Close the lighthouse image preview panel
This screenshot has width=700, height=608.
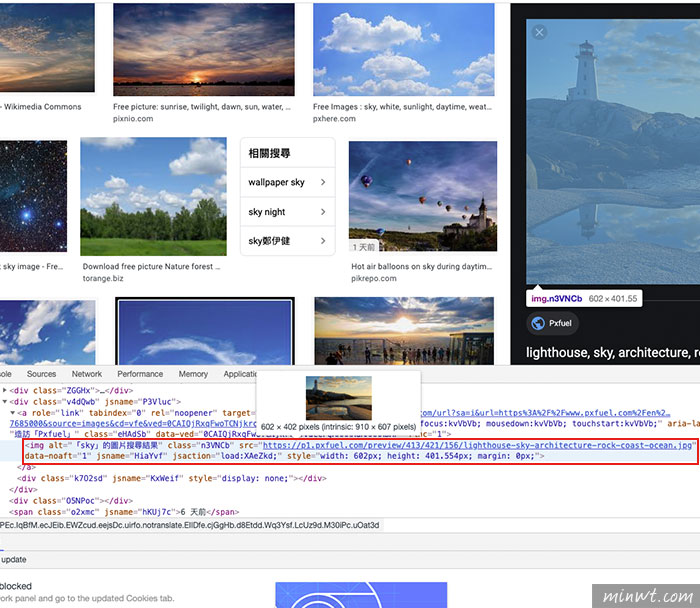click(x=539, y=33)
